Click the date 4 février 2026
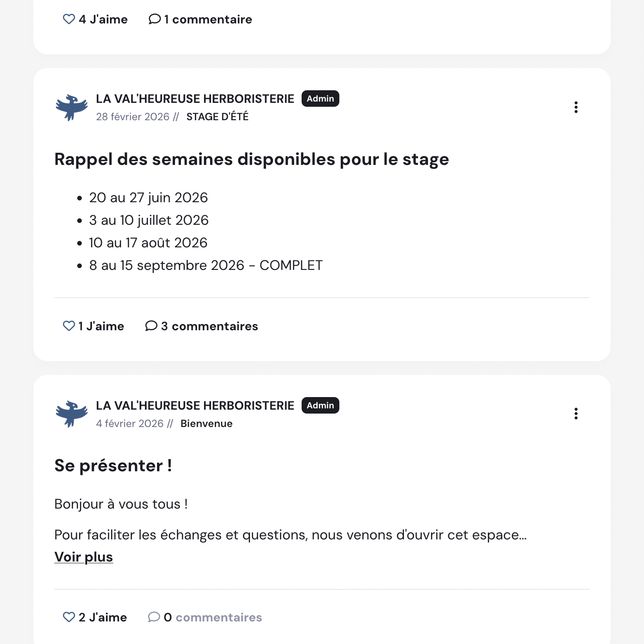 point(130,423)
